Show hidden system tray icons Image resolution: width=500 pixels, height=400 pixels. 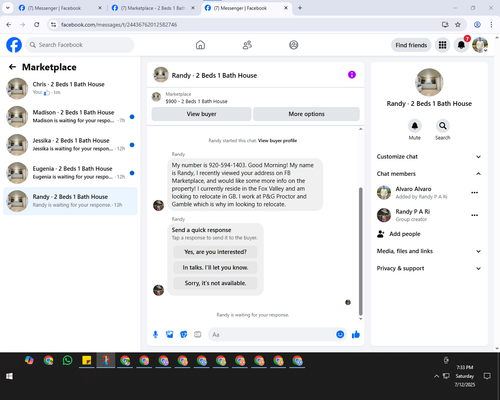pyautogui.click(x=436, y=376)
